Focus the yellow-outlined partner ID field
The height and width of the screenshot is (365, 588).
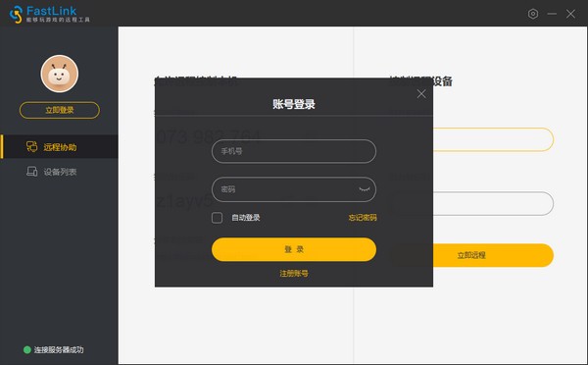point(493,139)
